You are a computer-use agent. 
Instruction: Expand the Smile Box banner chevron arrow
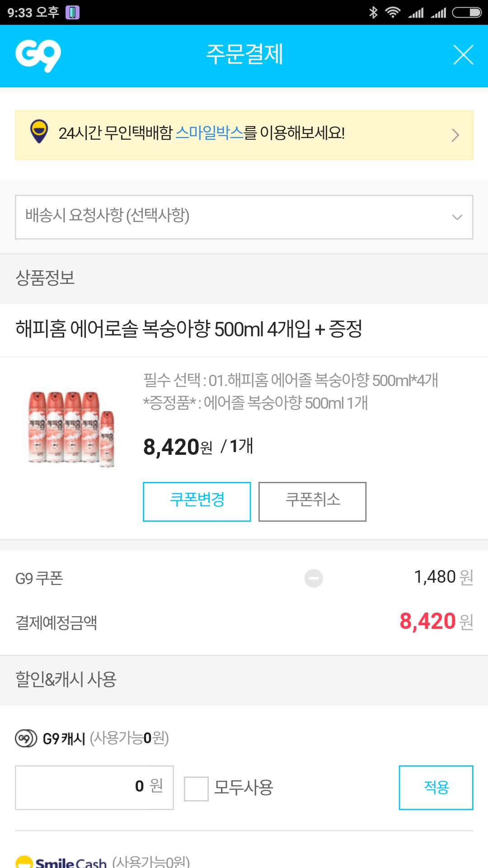pyautogui.click(x=455, y=135)
